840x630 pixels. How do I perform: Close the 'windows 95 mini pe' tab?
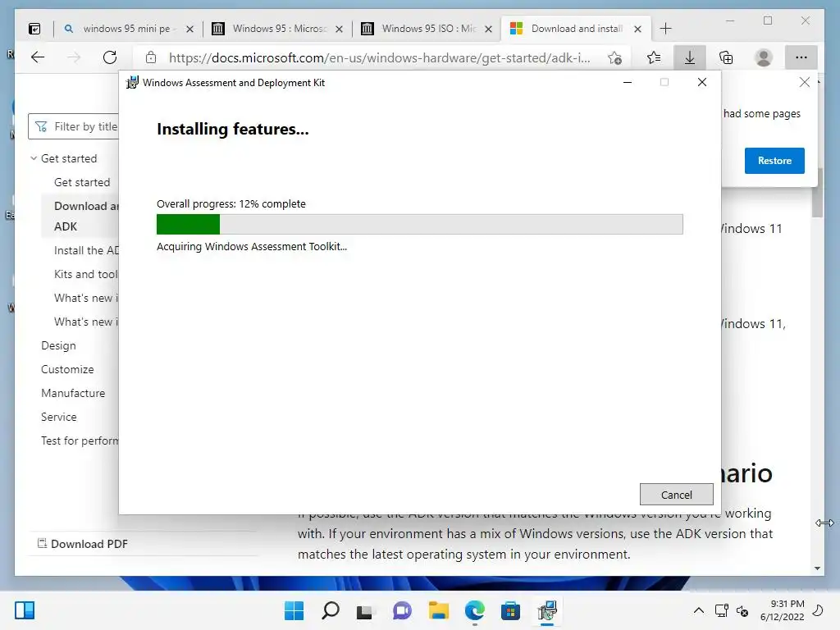(x=189, y=29)
